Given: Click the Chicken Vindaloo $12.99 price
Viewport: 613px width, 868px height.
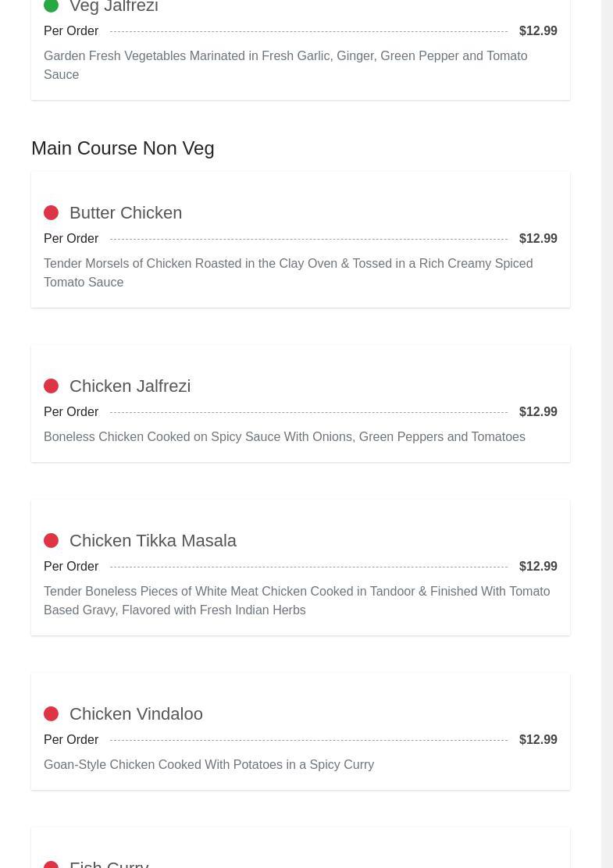Looking at the screenshot, I should (538, 740).
